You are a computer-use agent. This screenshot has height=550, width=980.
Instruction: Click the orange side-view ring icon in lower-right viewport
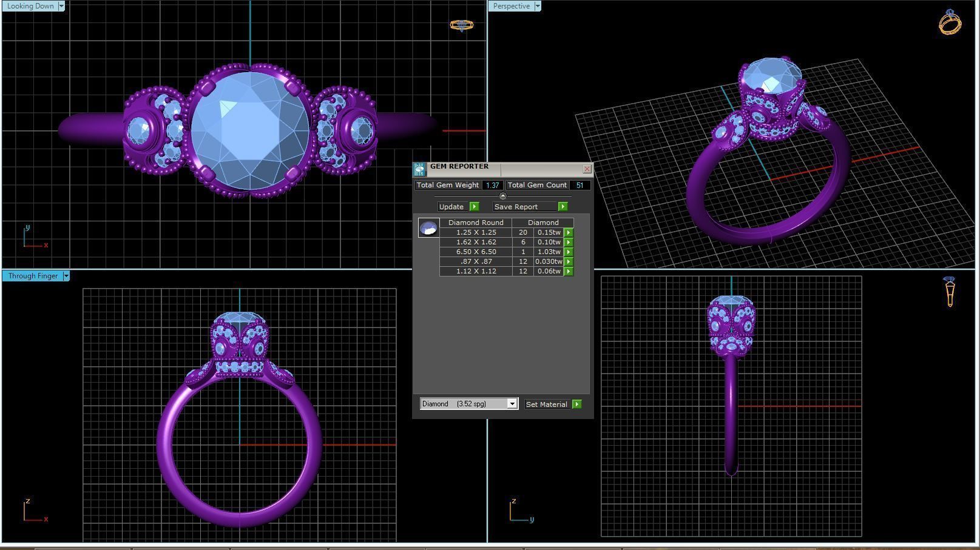950,292
